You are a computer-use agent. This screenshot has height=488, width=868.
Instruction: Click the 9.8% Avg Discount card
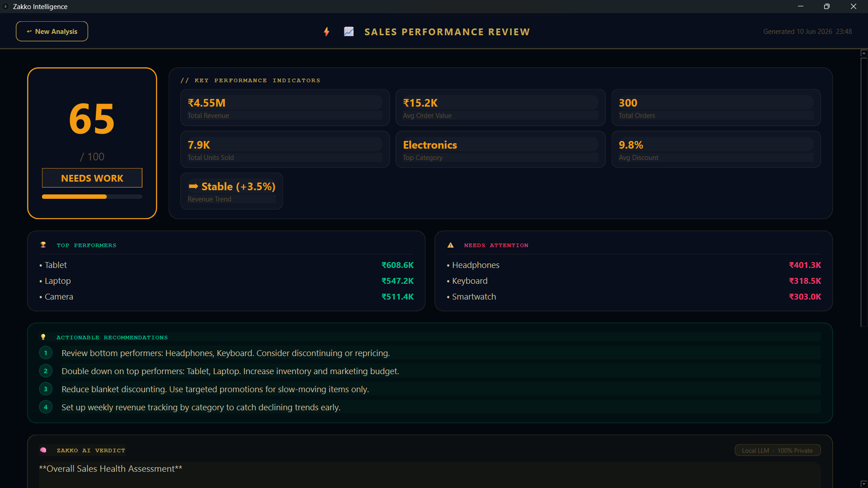[x=716, y=150]
